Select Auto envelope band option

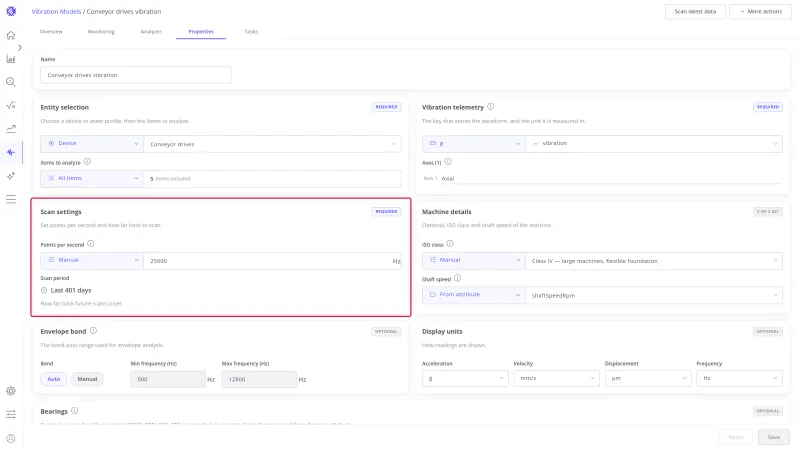click(x=54, y=379)
